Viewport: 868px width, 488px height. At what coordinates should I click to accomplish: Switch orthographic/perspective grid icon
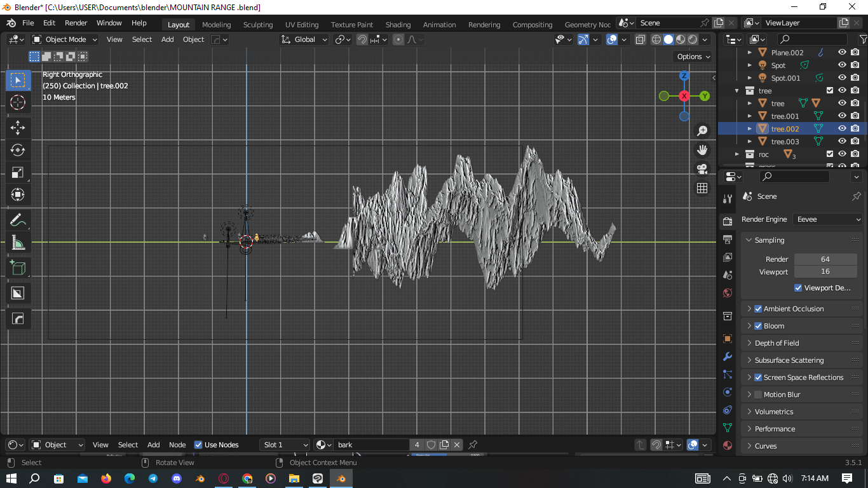click(702, 188)
